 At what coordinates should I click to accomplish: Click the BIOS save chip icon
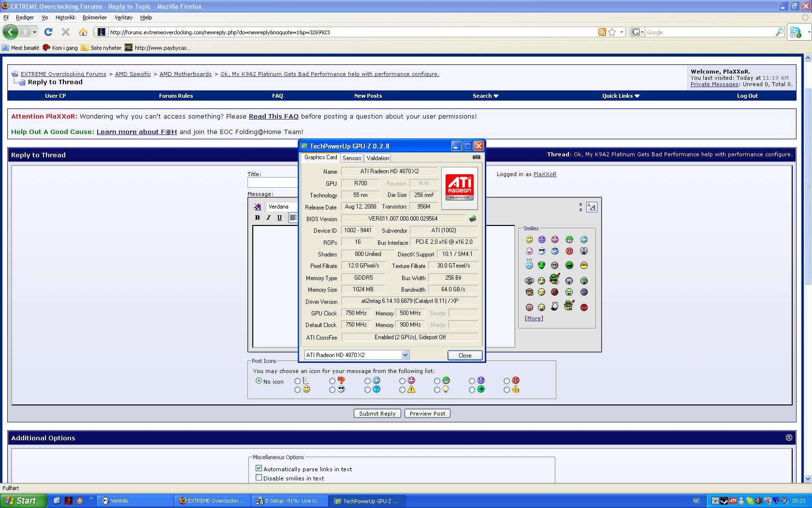(473, 219)
